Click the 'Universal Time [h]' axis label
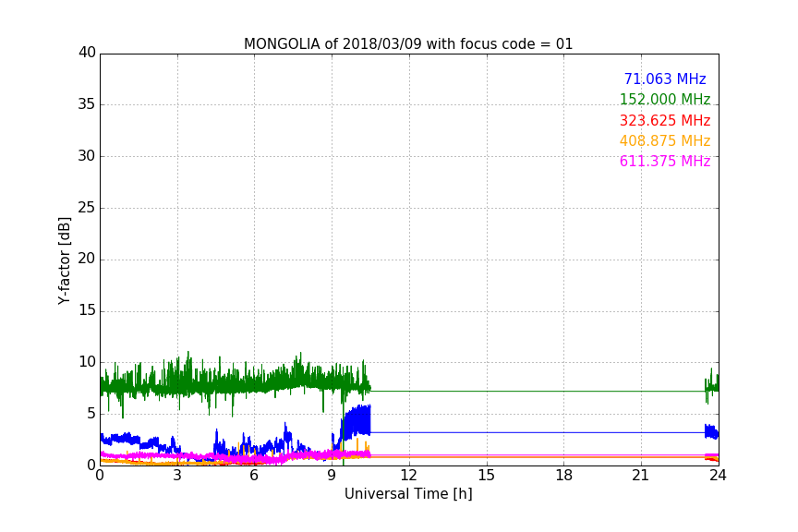 [408, 493]
